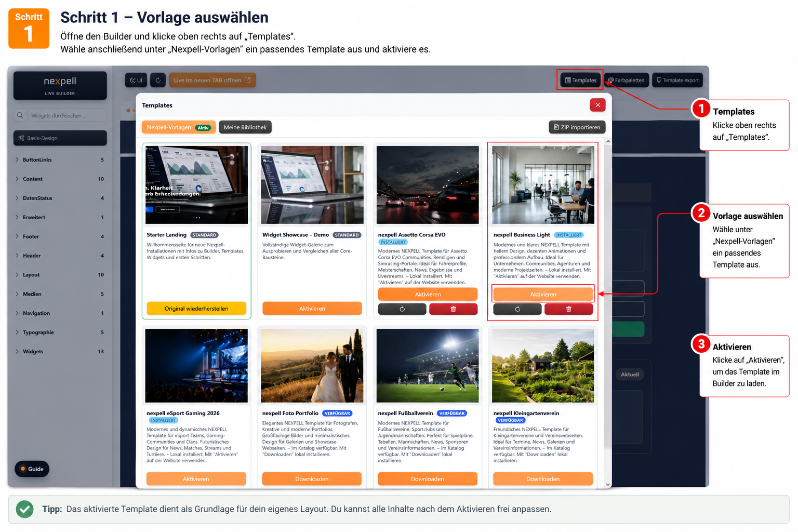Click the search magnifier icon in sidebar
Image resolution: width=798 pixels, height=532 pixels.
pos(20,115)
